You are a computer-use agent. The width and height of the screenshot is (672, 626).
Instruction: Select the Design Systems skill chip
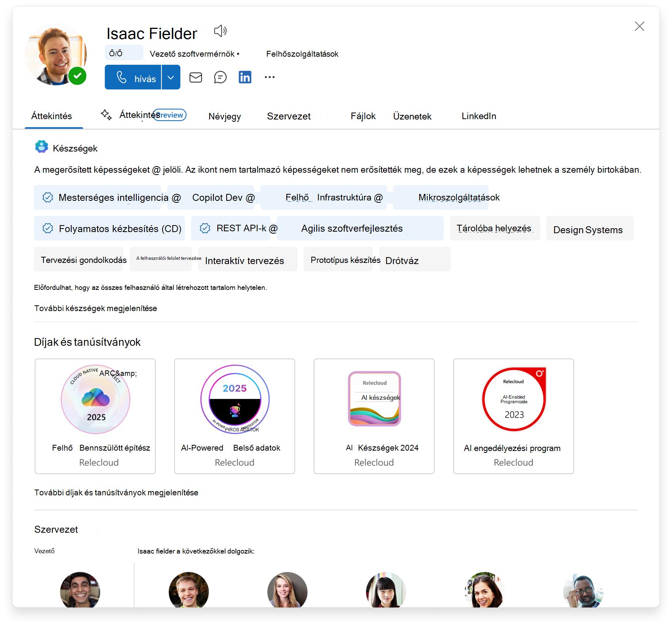click(x=590, y=228)
